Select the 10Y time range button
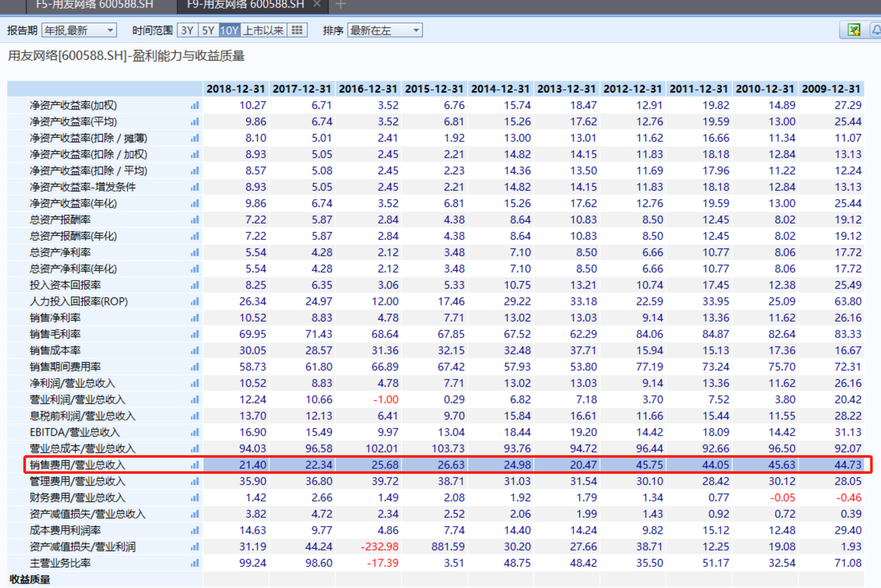 [229, 30]
